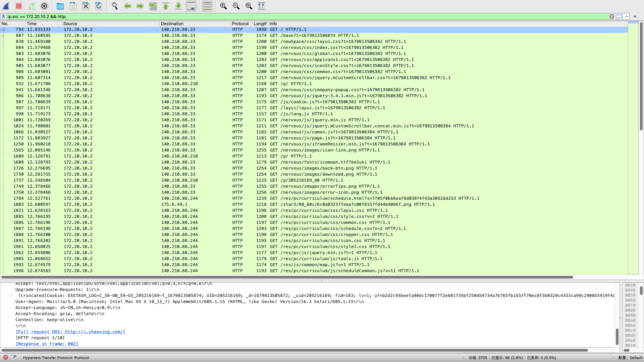644x362 pixels.
Task: Open a capture file with folder icon
Action: pyautogui.click(x=60, y=6)
